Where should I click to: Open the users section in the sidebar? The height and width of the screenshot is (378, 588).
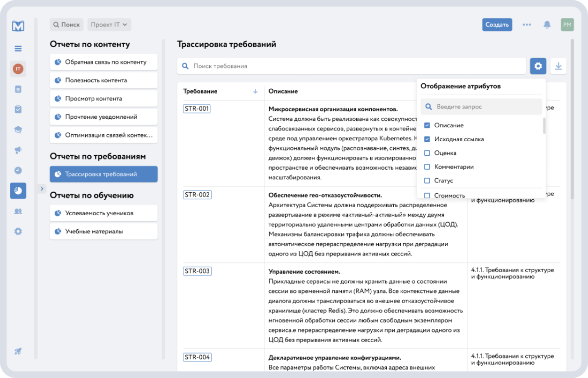(x=18, y=211)
